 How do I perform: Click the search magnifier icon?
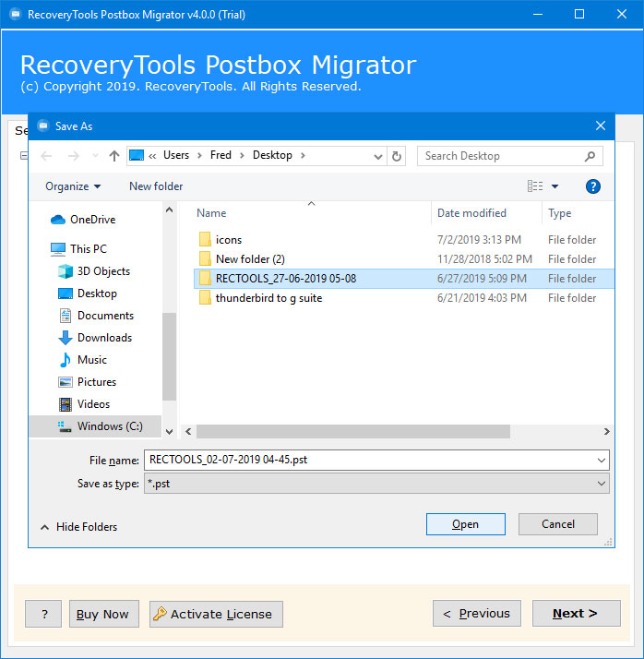coord(590,156)
